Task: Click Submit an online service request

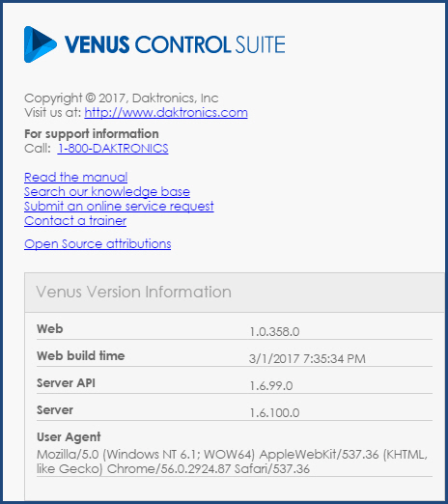Action: (x=119, y=207)
